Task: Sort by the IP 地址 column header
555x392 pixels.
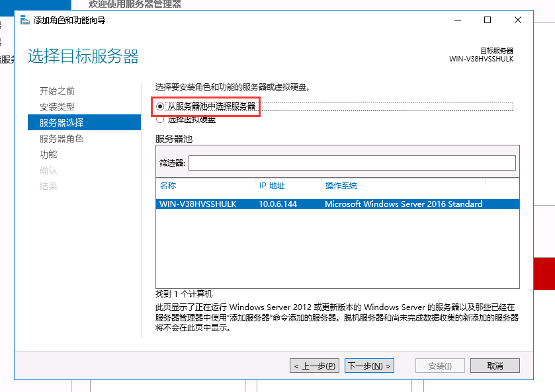Action: pyautogui.click(x=272, y=185)
